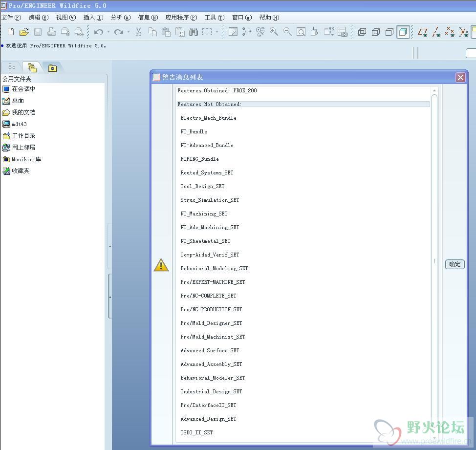Open the 视图 menu
The width and height of the screenshot is (476, 450).
coord(66,18)
